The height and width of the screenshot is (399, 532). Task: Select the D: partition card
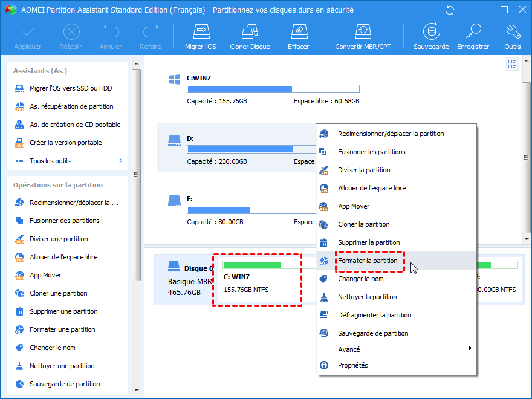(x=236, y=148)
